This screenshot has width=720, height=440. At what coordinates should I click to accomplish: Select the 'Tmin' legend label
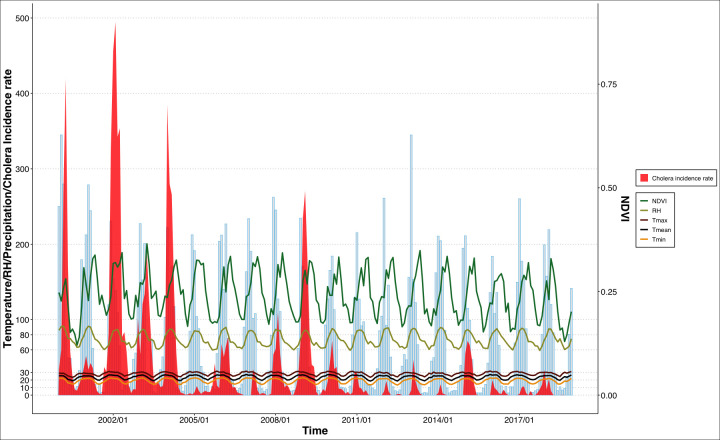[658, 239]
